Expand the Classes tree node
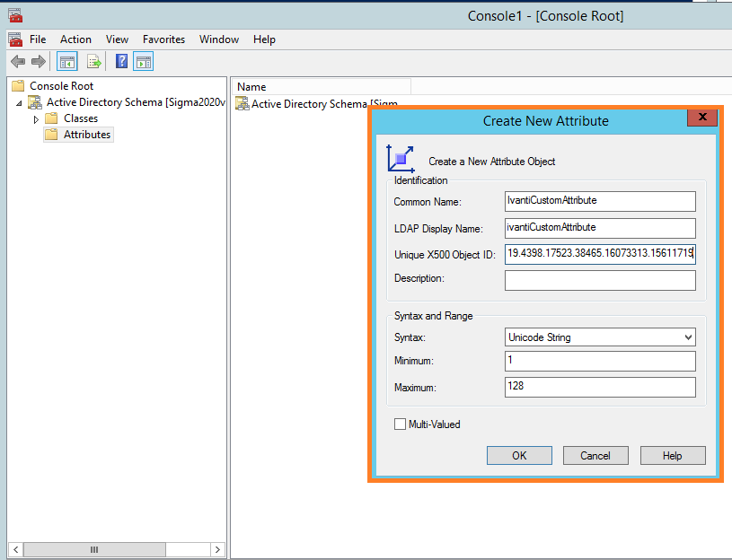The image size is (732, 560). 36,118
